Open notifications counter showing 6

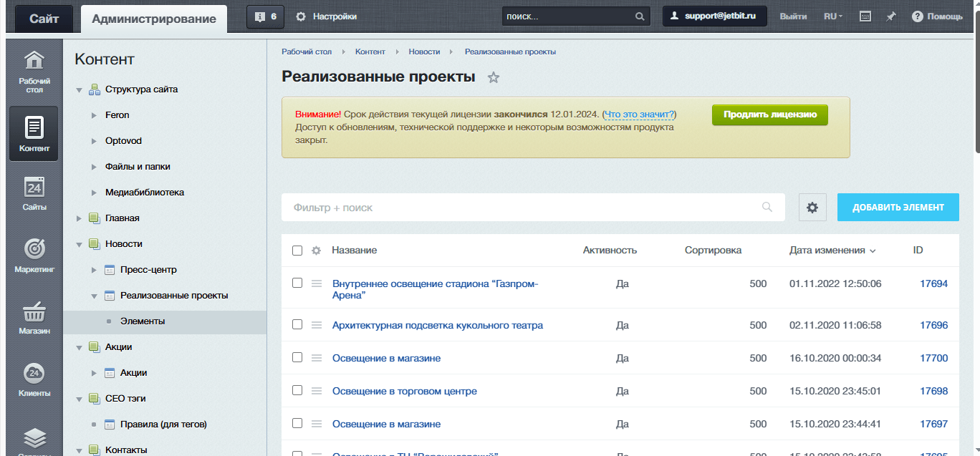[x=265, y=16]
